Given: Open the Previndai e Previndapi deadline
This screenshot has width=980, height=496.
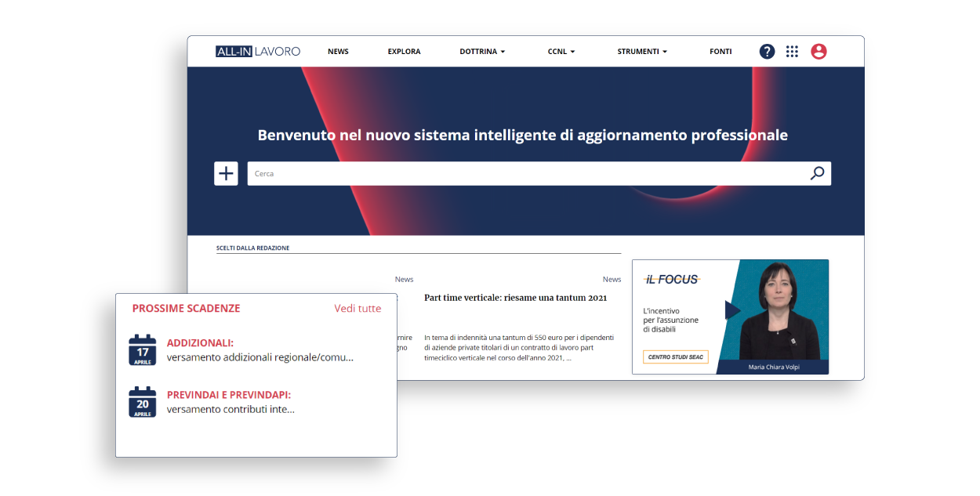Looking at the screenshot, I should [228, 395].
